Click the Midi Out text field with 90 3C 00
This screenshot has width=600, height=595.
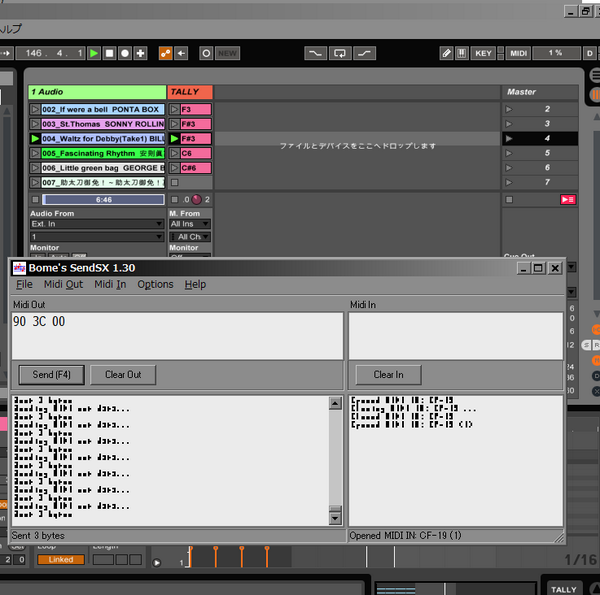tap(178, 336)
